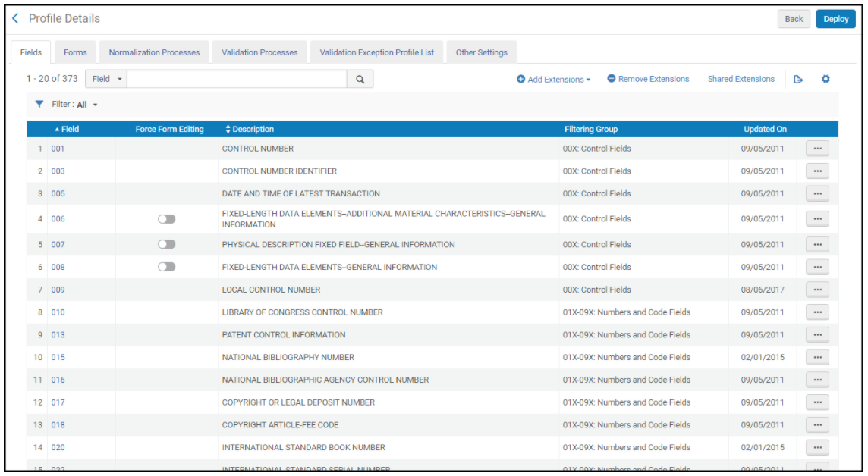Click the LOCAL CONTROL NUMBER description

(x=272, y=290)
